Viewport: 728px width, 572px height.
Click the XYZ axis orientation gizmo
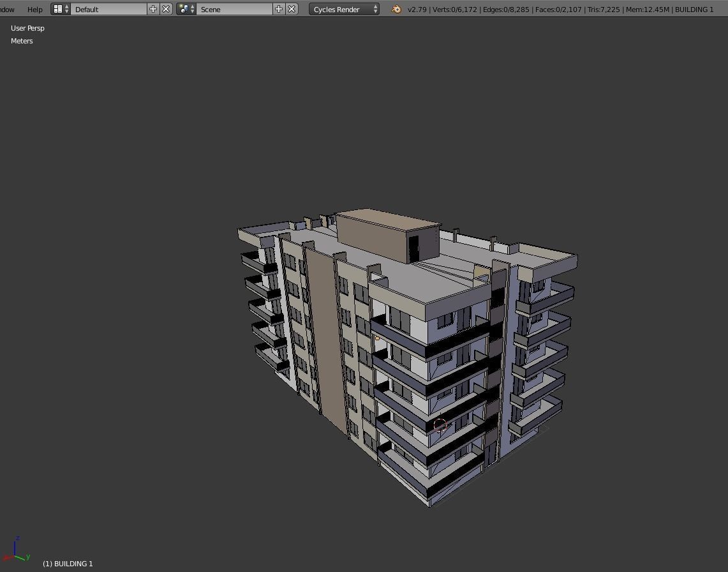coord(17,549)
